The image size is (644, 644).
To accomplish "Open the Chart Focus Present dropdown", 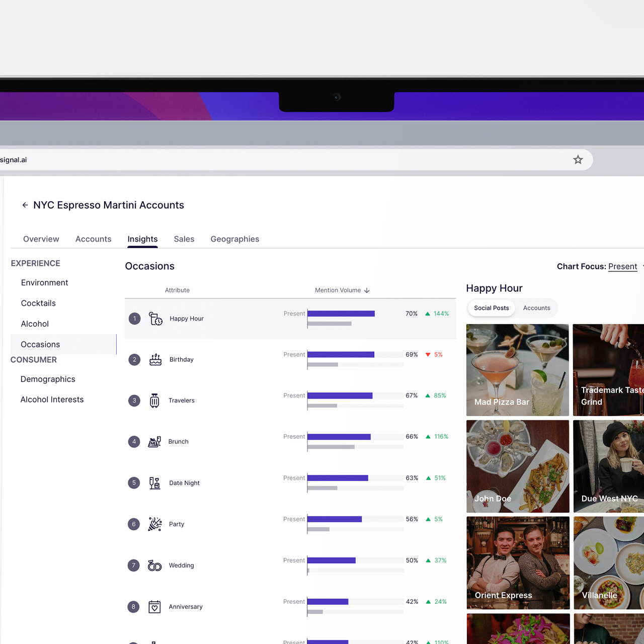I will coord(622,267).
